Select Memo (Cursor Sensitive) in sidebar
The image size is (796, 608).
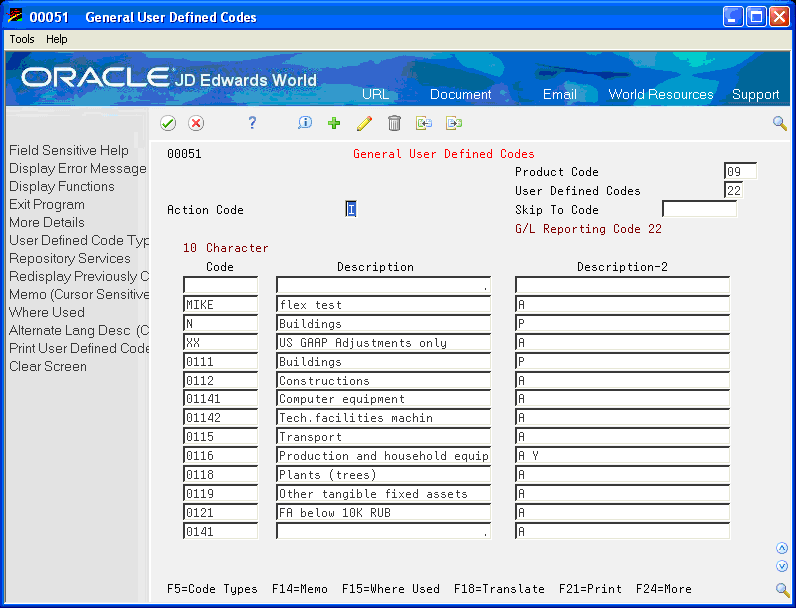tap(79, 294)
